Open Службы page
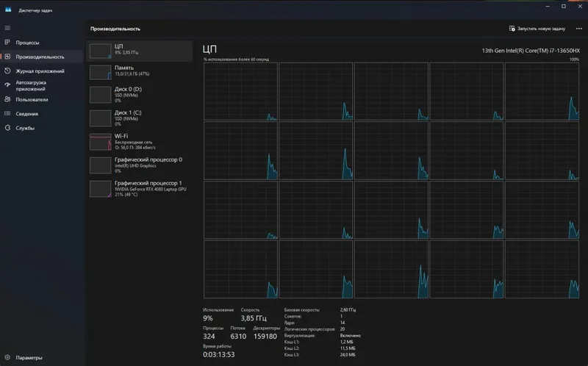 pyautogui.click(x=42, y=128)
